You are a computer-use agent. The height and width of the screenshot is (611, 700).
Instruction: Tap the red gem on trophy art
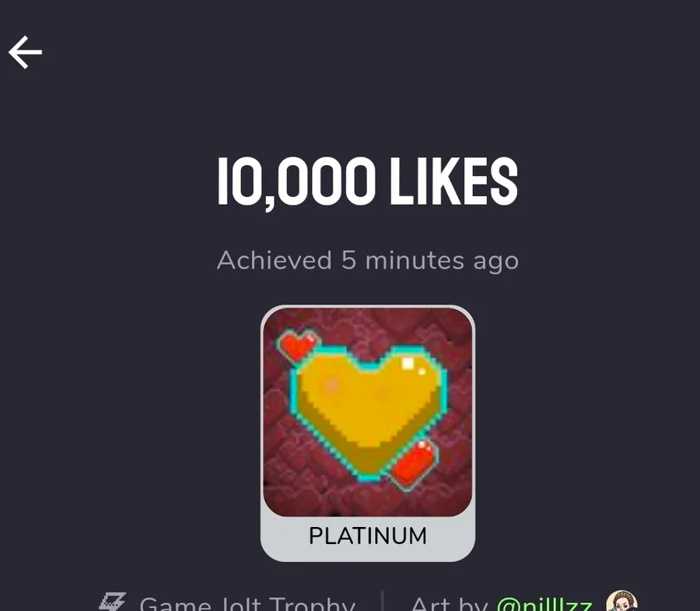pos(412,464)
